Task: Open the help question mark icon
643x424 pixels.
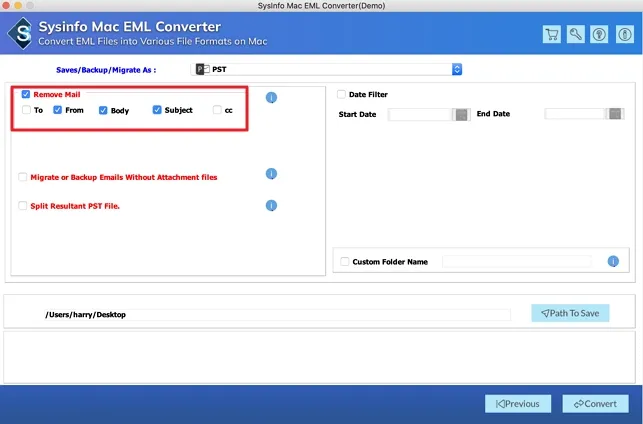Action: point(599,34)
